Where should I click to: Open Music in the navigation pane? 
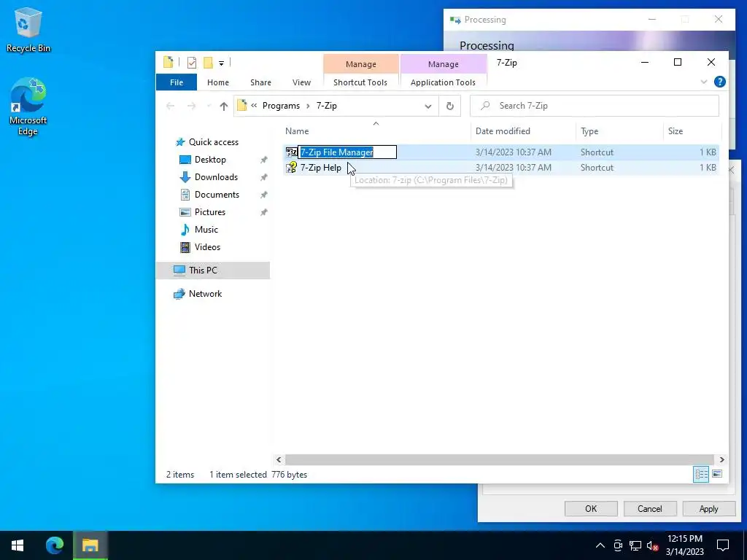pos(206,230)
